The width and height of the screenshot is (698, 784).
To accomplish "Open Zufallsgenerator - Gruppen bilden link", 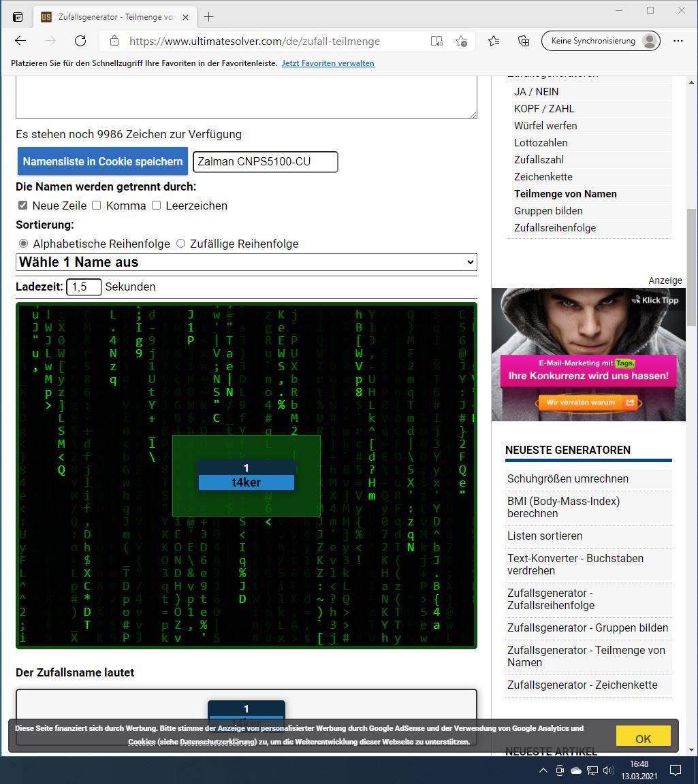I will (588, 627).
